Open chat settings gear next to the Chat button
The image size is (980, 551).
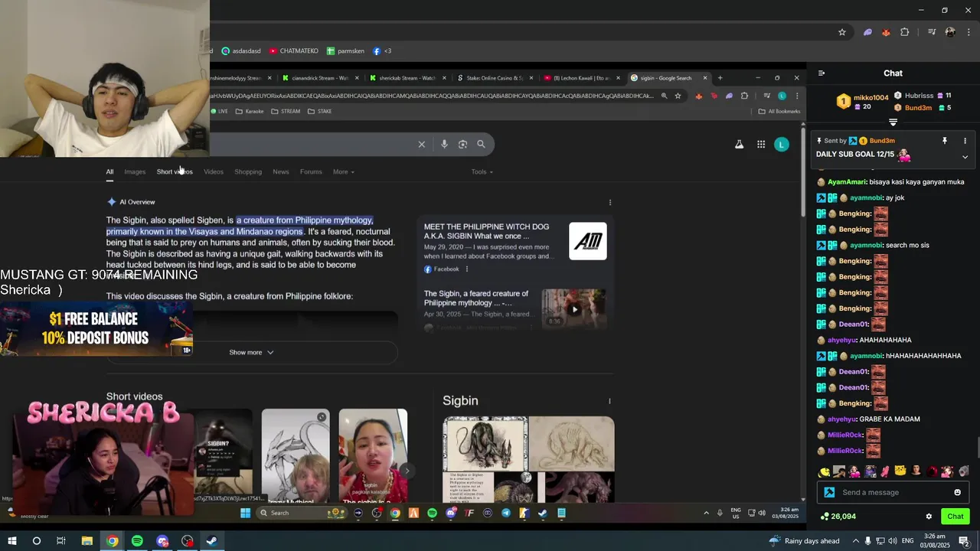click(x=929, y=517)
